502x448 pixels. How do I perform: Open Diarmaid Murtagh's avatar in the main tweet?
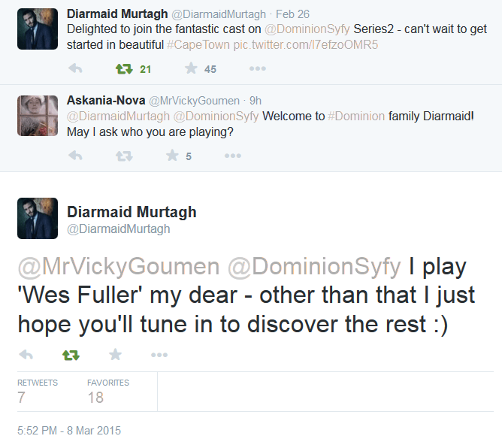click(x=38, y=218)
